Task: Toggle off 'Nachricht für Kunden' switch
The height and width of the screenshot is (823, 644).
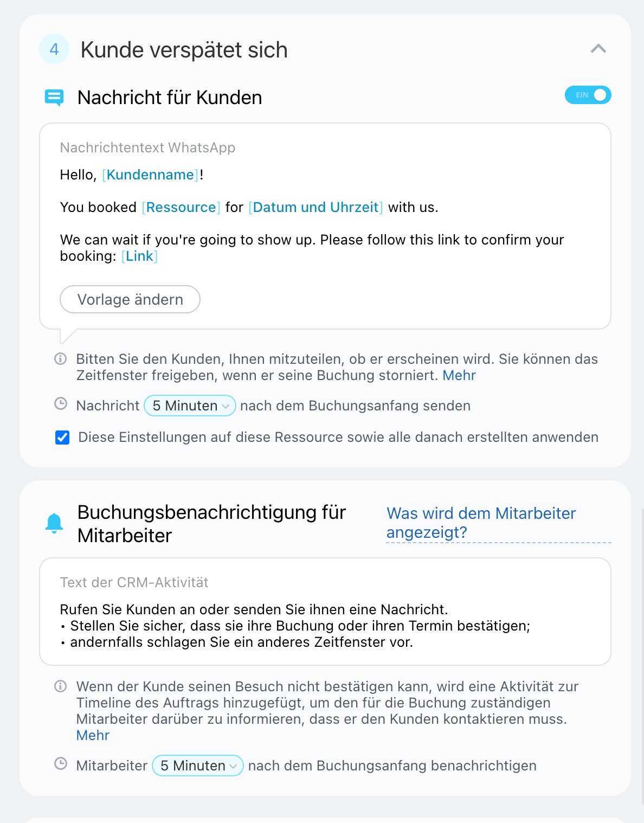Action: click(588, 95)
